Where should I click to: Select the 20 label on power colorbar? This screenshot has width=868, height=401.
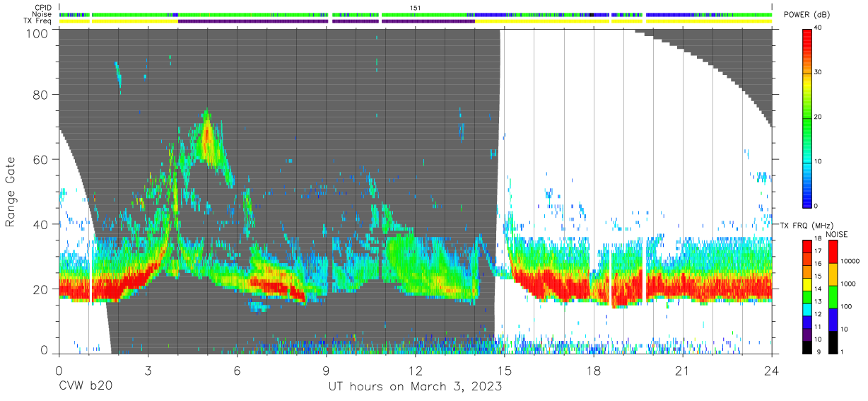pos(819,117)
